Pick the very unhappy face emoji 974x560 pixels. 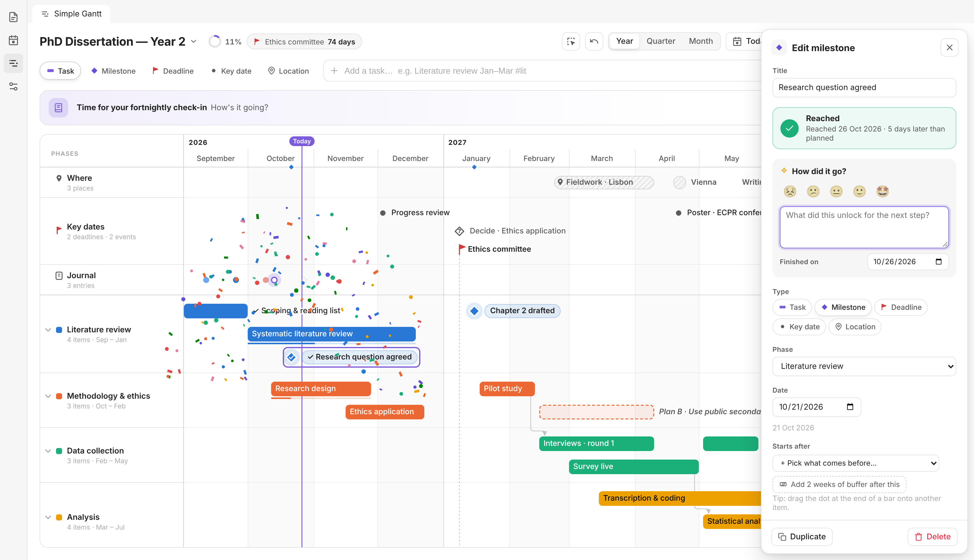pyautogui.click(x=790, y=191)
